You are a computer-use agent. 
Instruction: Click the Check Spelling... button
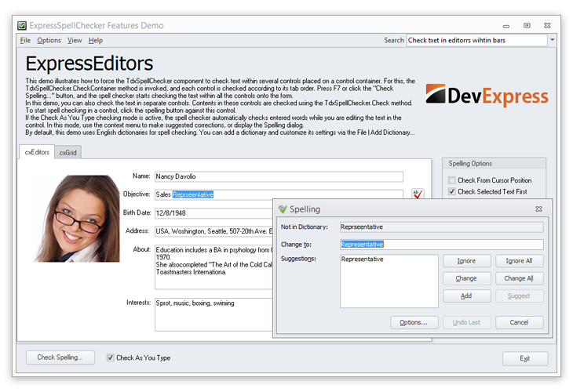tap(60, 358)
